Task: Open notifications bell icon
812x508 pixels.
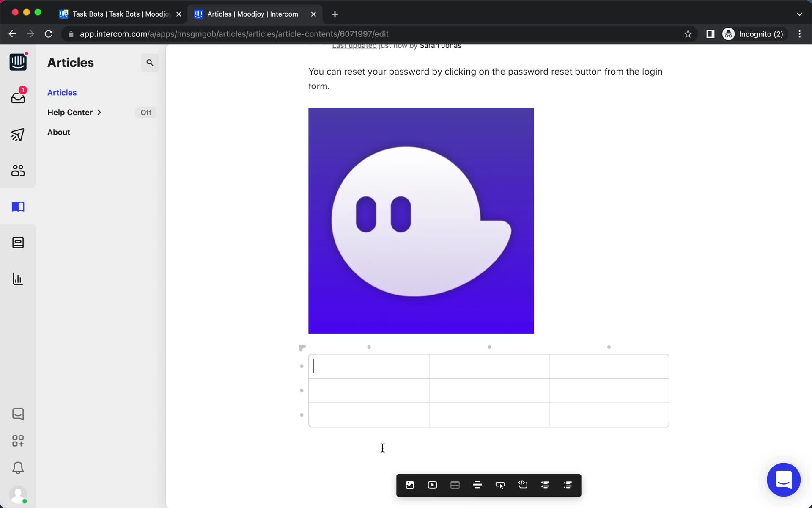Action: (18, 468)
